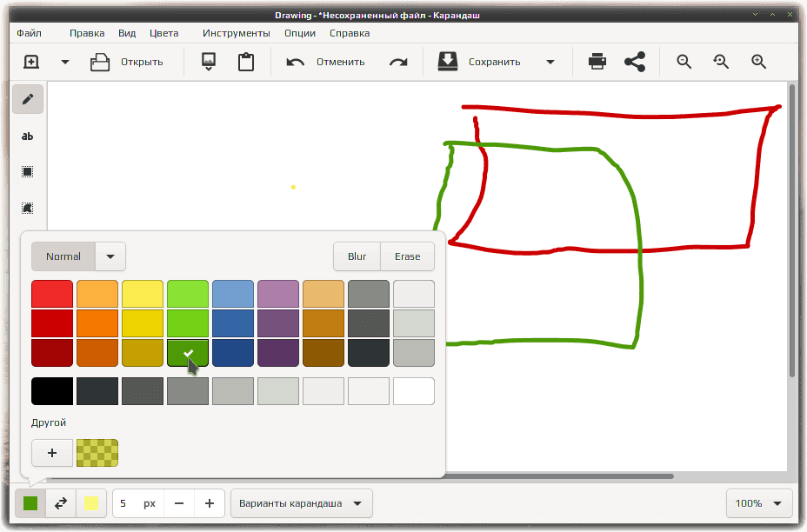Open the new image options dropdown arrow
Screen dimensions: 807x532
pos(65,62)
